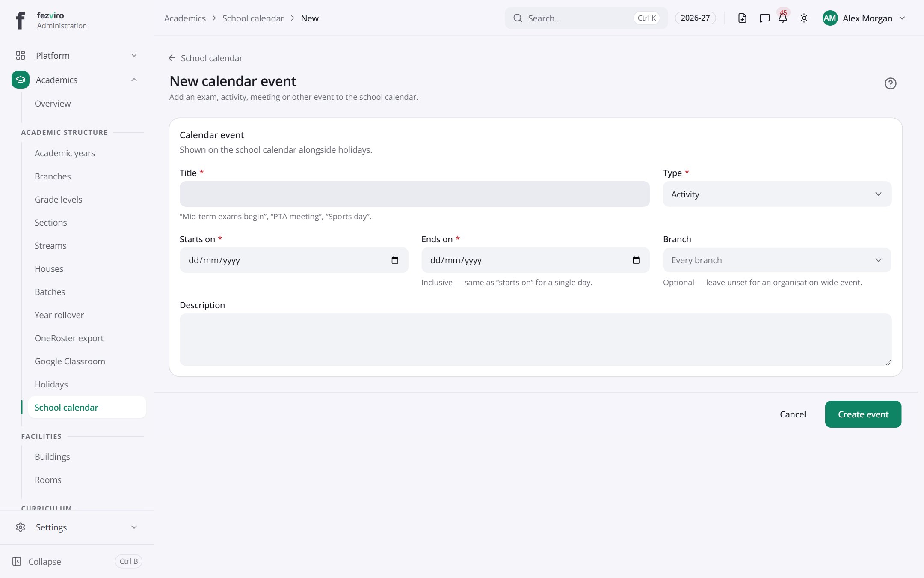
Task: Click the Create event button
Action: tap(863, 414)
